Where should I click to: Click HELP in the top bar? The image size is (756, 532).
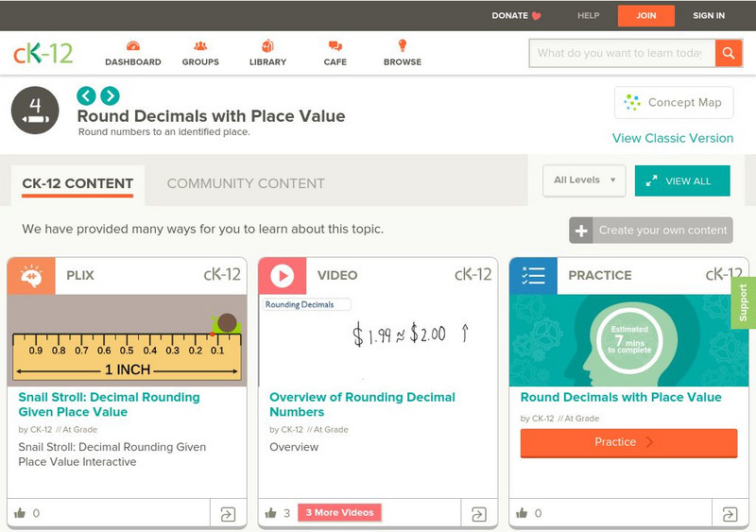pos(588,15)
